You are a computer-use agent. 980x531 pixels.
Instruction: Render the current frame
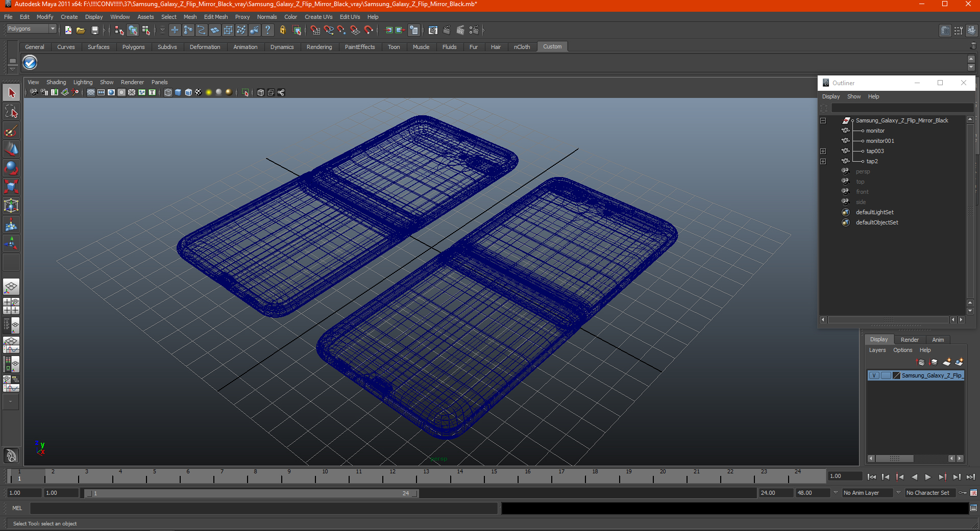(447, 30)
